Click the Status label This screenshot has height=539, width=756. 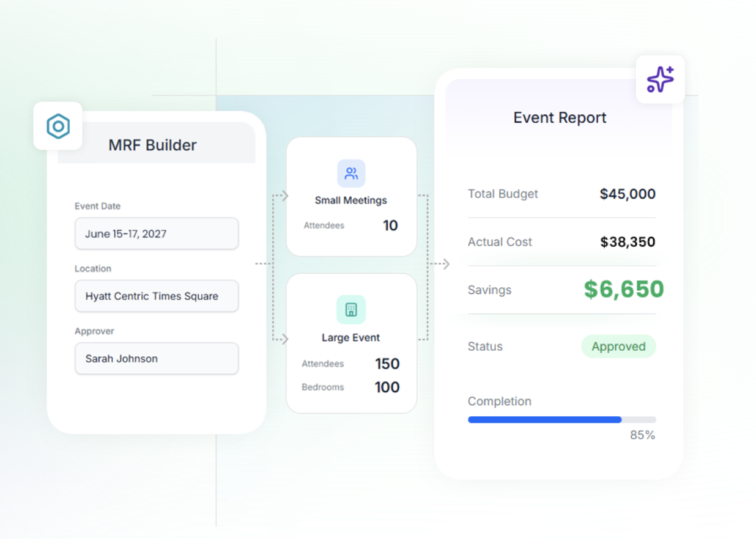pyautogui.click(x=485, y=346)
